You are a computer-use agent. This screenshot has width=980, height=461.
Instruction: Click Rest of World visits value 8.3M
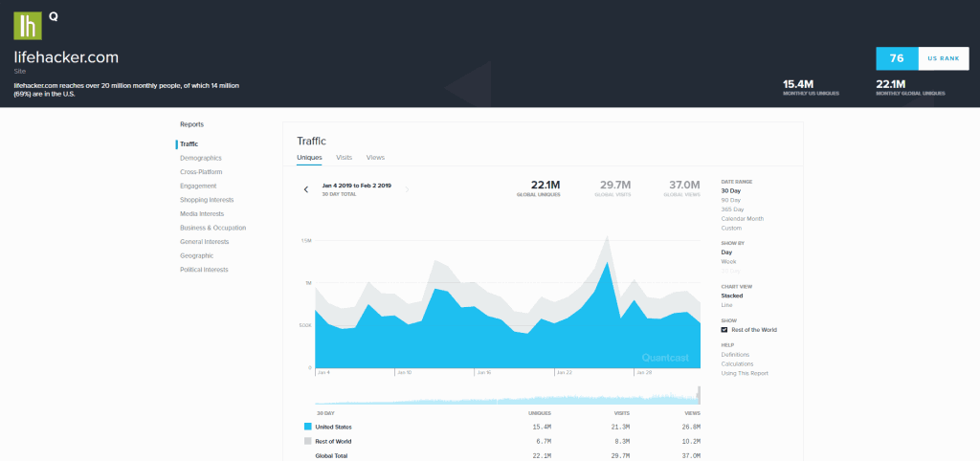(620, 442)
